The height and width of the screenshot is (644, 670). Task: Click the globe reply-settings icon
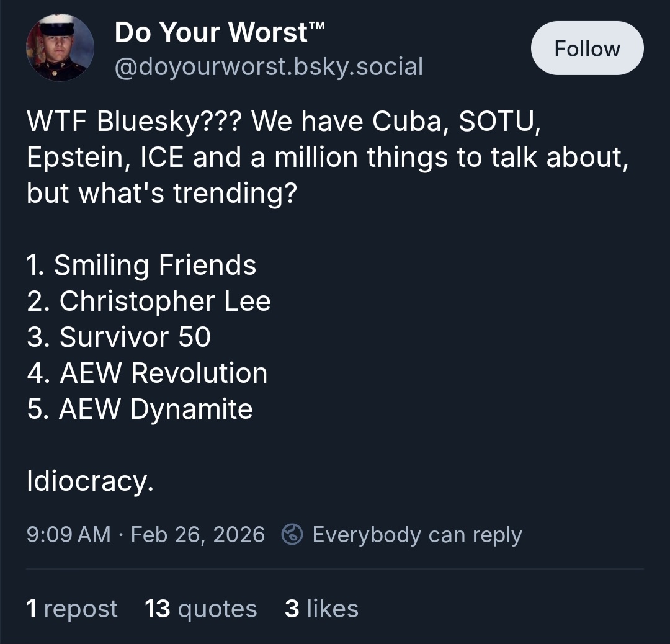point(292,534)
